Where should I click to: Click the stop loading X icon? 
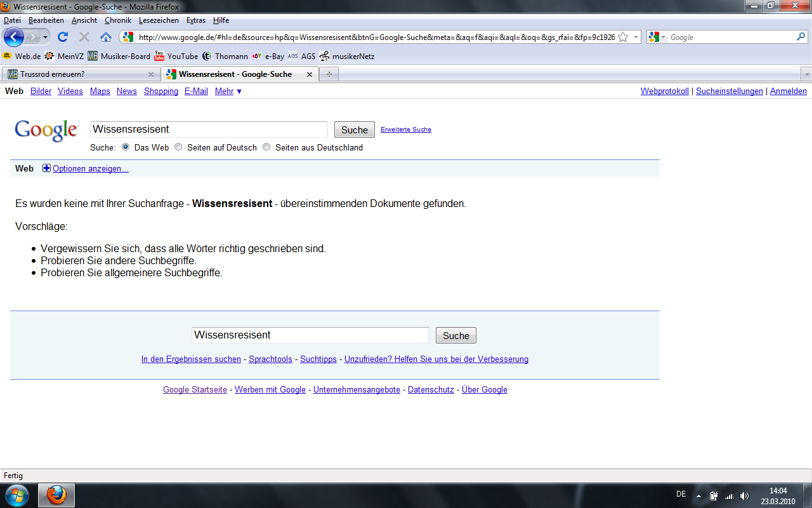tap(84, 37)
